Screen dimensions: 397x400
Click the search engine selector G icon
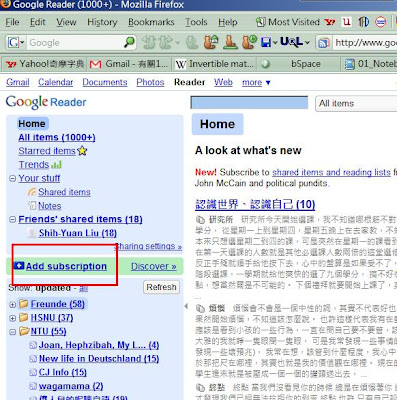[x=14, y=43]
